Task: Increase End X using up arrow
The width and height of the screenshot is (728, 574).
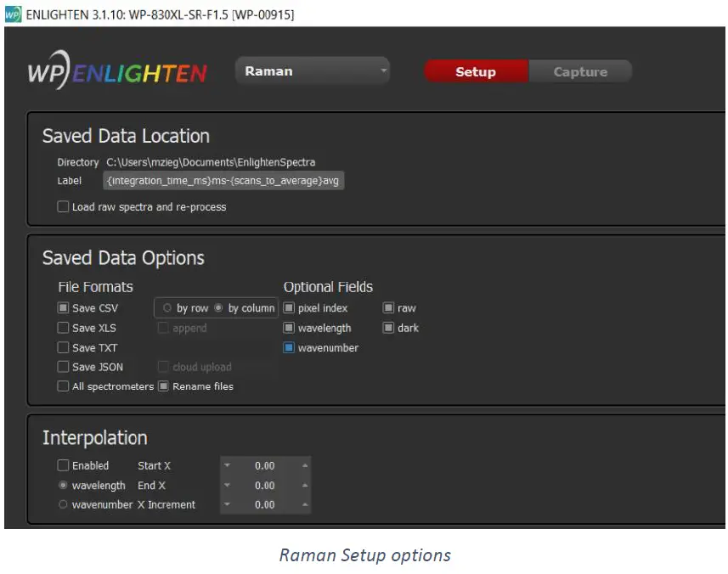Action: point(305,486)
